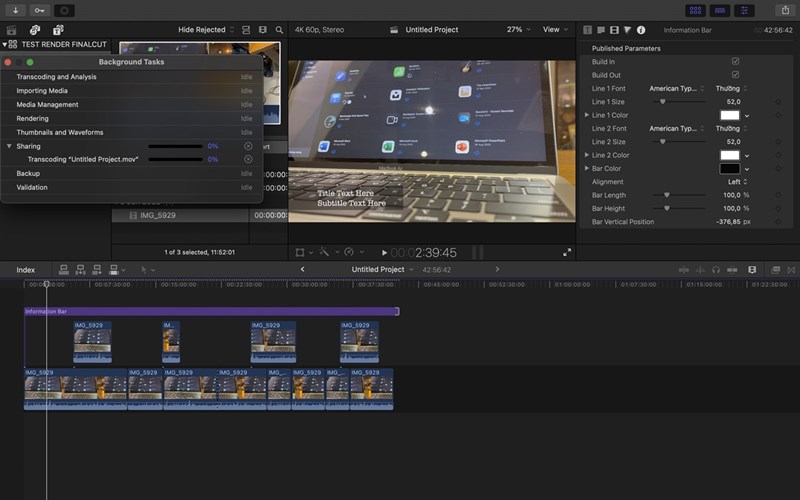Toggle audio skimming headphones icon
The image size is (800, 500).
pyautogui.click(x=716, y=270)
